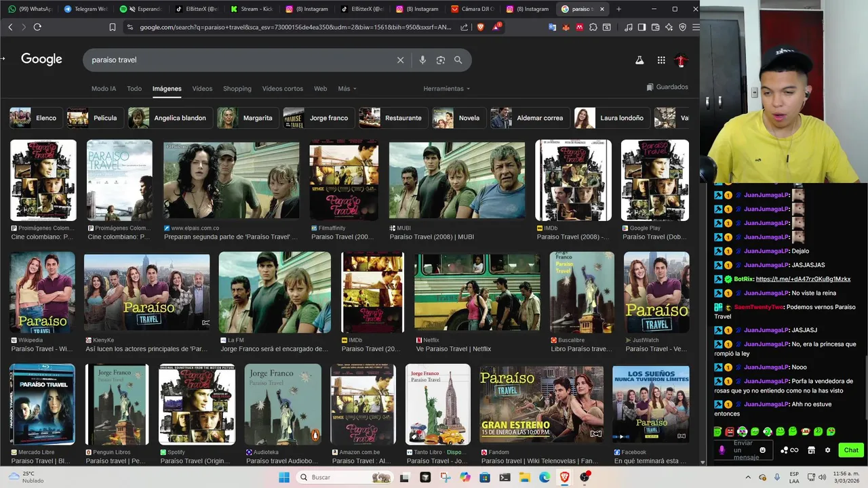Open the MUBI Paraiso Travel 2008 thumbnail
The image size is (868, 488).
pyautogui.click(x=457, y=180)
